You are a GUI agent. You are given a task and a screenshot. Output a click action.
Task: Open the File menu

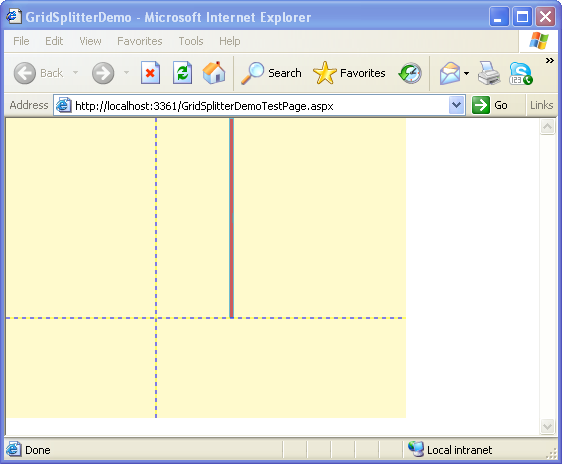click(x=21, y=41)
